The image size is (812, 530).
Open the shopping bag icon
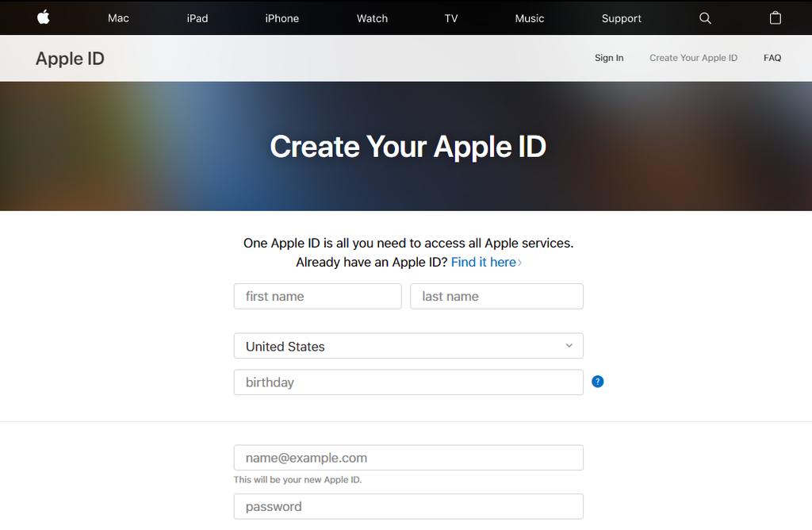(x=776, y=18)
